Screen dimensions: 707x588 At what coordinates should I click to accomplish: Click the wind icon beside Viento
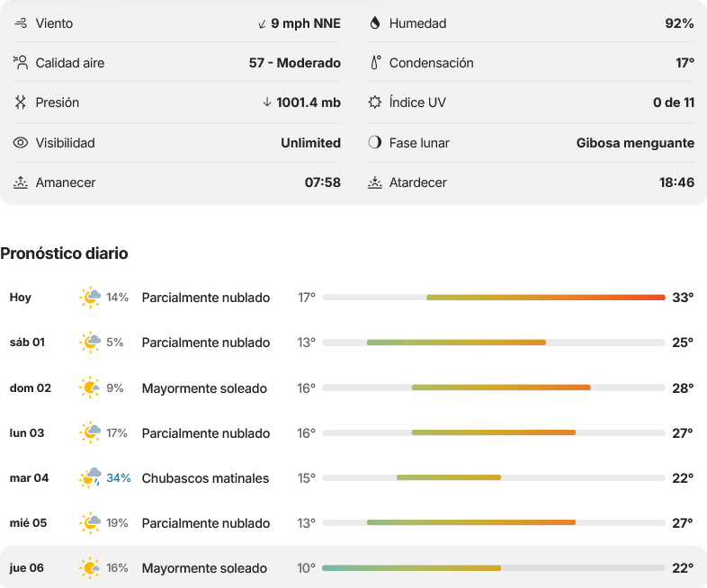click(21, 23)
